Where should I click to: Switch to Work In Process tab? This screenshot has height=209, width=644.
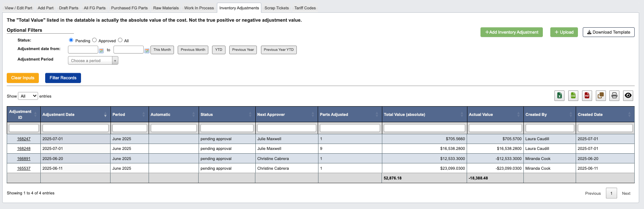pos(199,8)
